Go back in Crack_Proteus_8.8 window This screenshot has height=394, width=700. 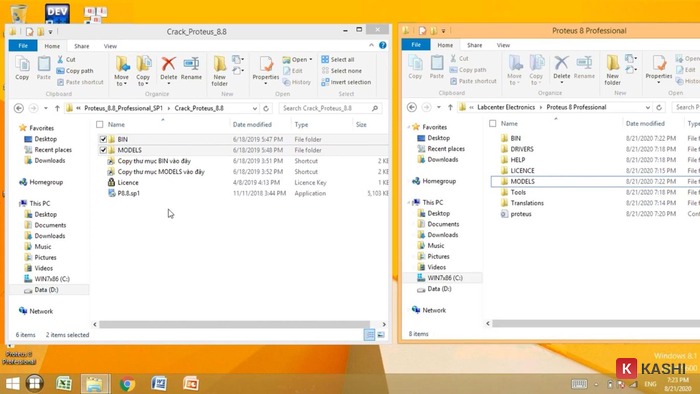click(x=19, y=108)
